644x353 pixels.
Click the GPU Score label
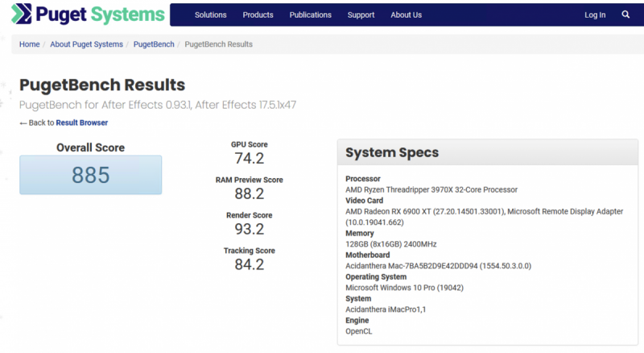tap(250, 144)
